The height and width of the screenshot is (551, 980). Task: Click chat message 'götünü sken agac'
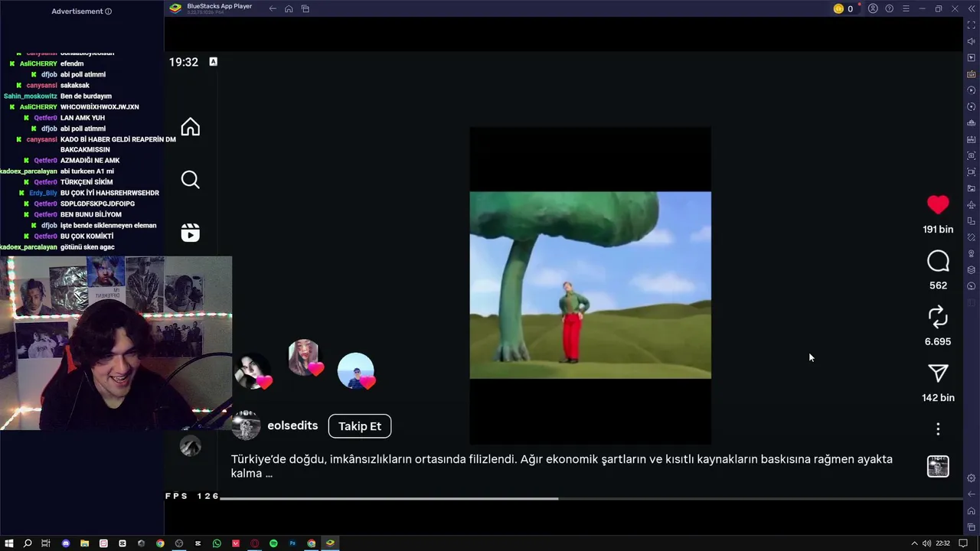[x=87, y=247]
